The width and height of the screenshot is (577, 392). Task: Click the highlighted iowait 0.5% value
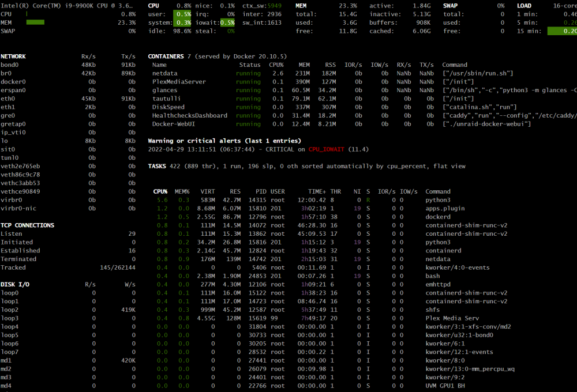click(227, 22)
